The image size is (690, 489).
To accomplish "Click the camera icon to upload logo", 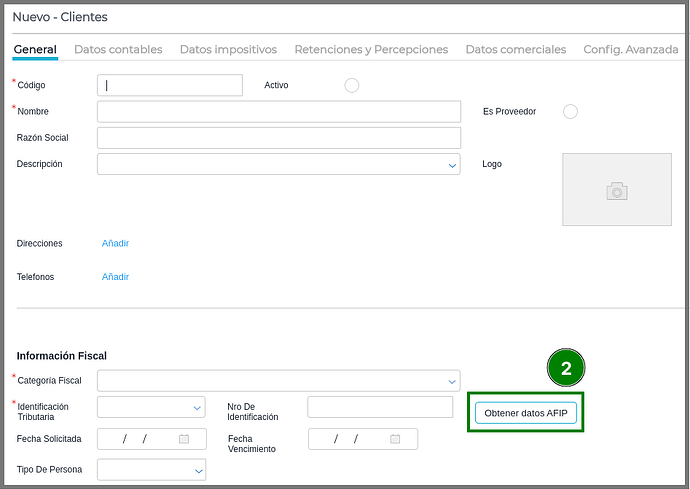I will point(616,190).
